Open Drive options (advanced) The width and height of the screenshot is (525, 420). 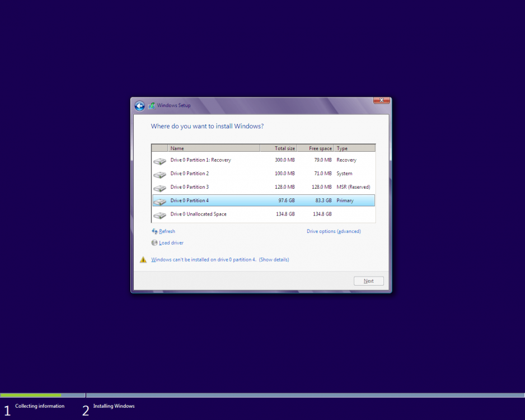coord(334,231)
